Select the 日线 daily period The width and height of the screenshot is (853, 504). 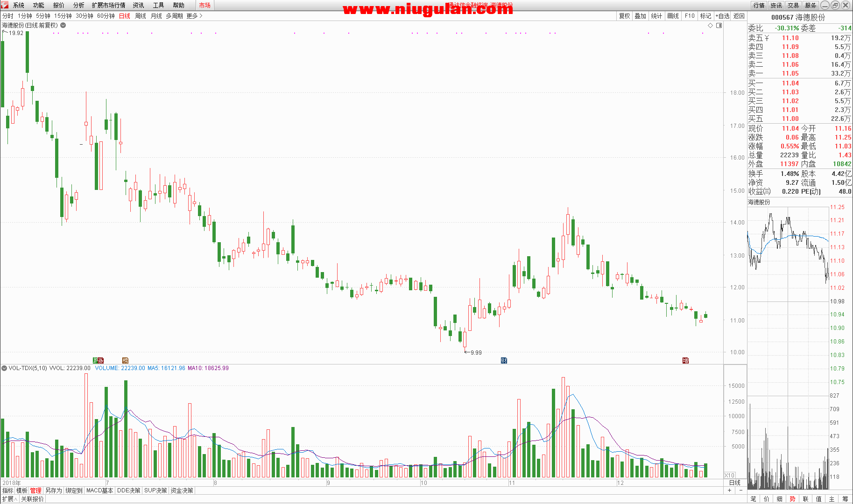[x=125, y=16]
